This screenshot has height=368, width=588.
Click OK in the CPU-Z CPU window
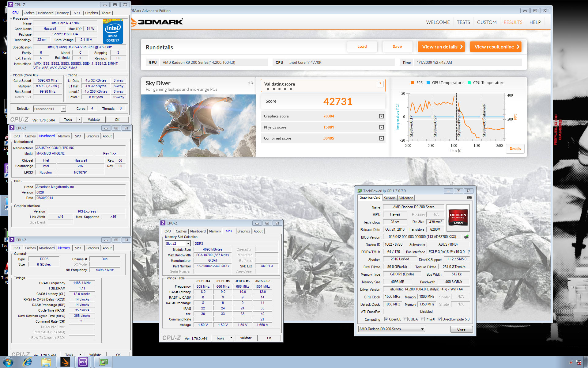(x=117, y=120)
